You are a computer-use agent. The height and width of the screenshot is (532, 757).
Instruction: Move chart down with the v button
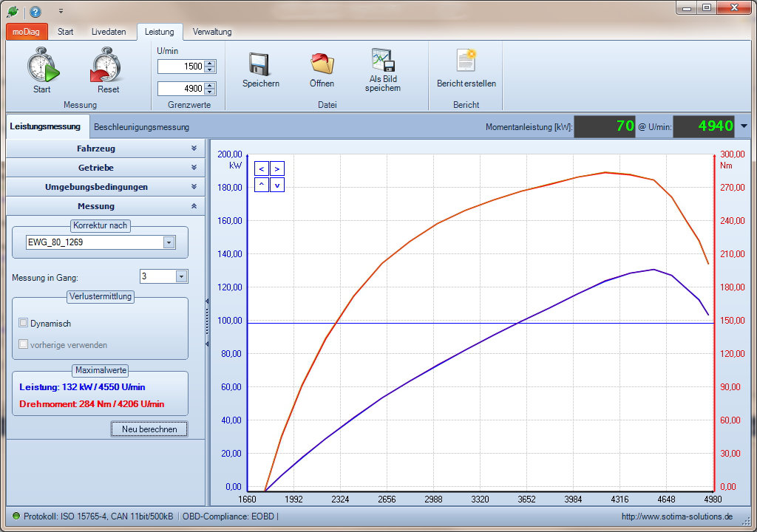pos(277,185)
